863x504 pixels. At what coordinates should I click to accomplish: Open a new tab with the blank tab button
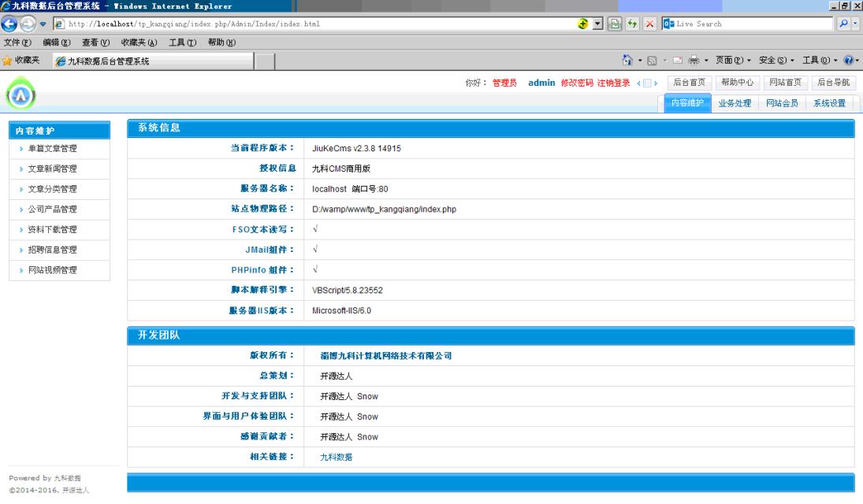[x=265, y=61]
